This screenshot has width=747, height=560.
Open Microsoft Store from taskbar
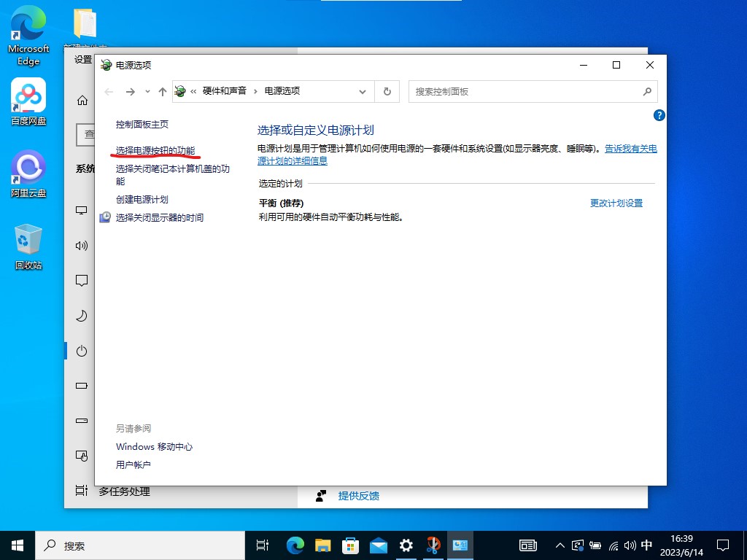coord(350,545)
